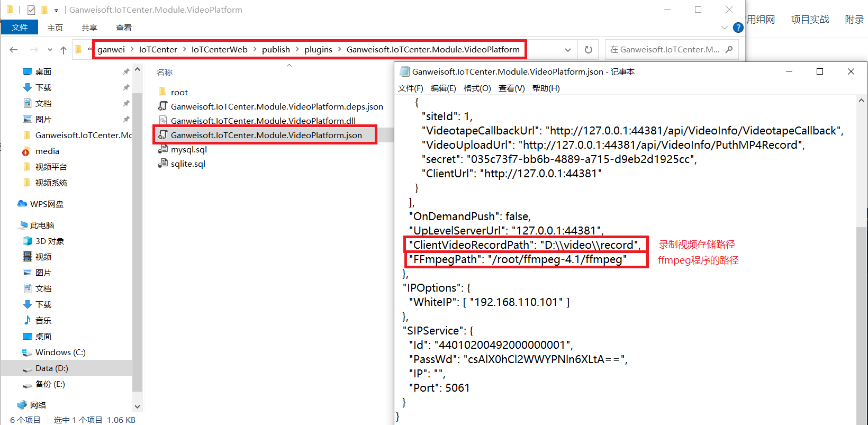Viewport: 868px width, 425px height.
Task: Switch to the 共享 ribbon tab
Action: [x=89, y=28]
